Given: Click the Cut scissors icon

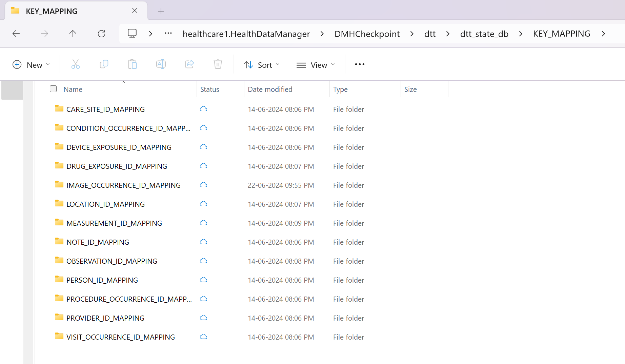Looking at the screenshot, I should point(76,64).
